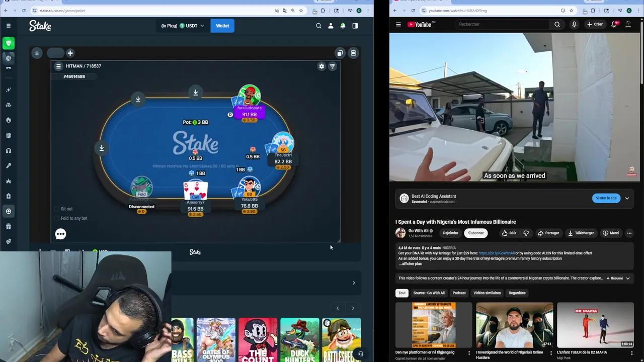Take the empty seat on left side
Image resolution: width=644 pixels, height=362 pixels.
[102, 148]
